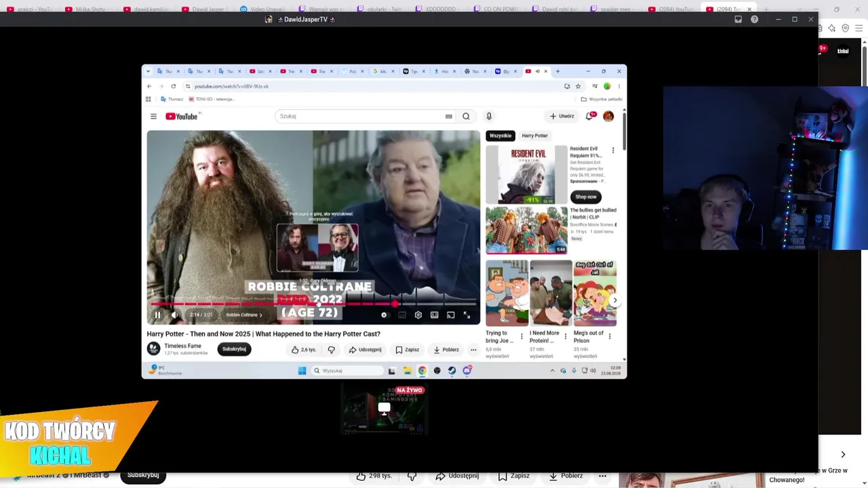Show next shorts with the arrow
The width and height of the screenshot is (868, 488).
[614, 301]
